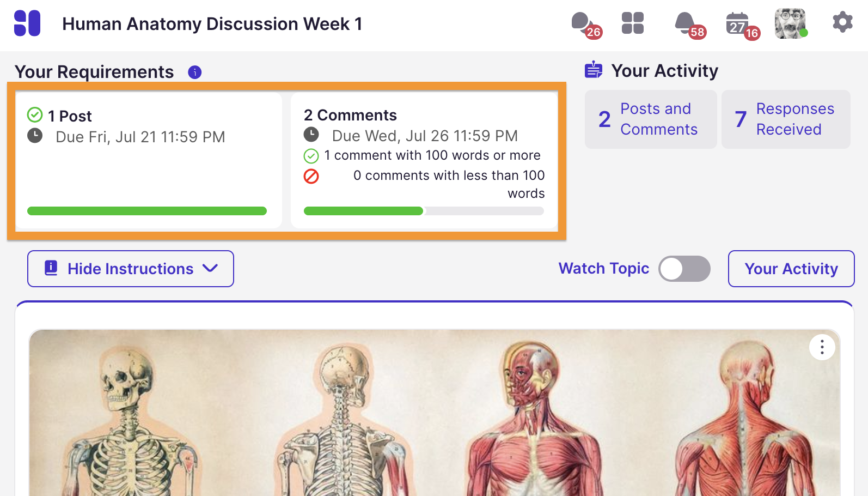Click the Human Anatomy Discussion Week 1 title

[212, 24]
